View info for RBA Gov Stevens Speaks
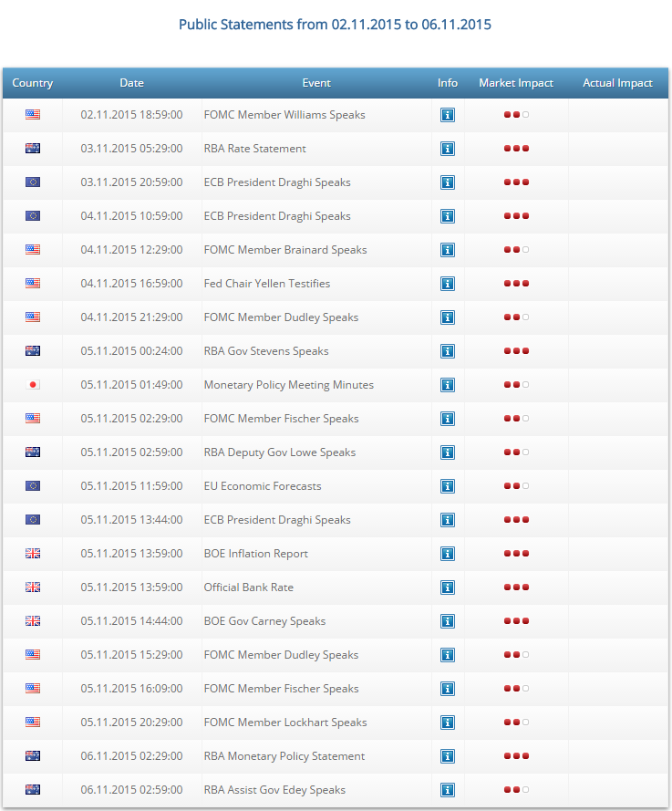The image size is (672, 811). 448,351
